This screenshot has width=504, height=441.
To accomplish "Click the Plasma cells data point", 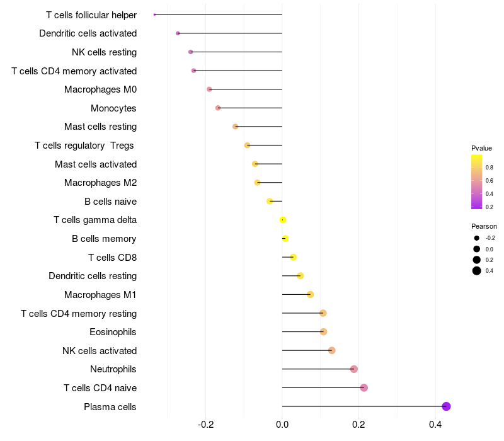I will 446,406.
